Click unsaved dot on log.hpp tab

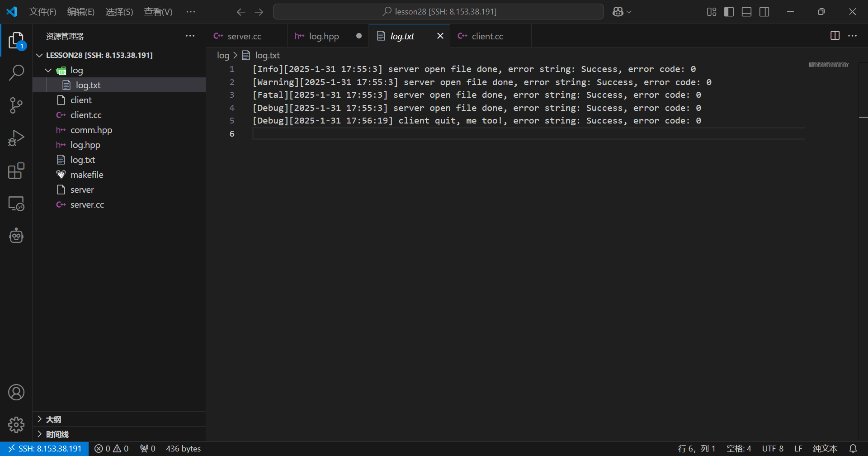359,36
